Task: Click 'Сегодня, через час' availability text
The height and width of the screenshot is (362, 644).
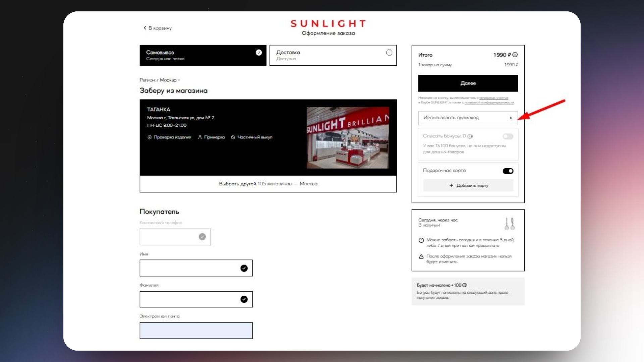Action: point(438,220)
